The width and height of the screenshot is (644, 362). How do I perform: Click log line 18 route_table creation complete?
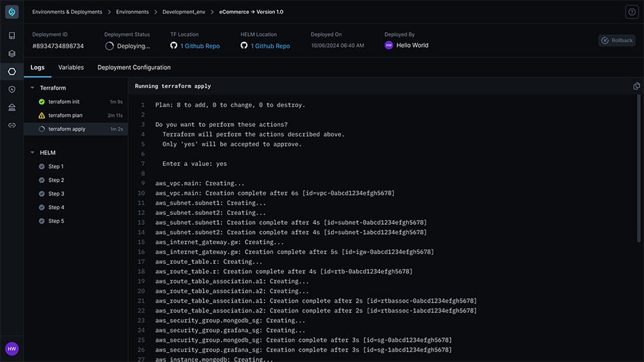283,272
